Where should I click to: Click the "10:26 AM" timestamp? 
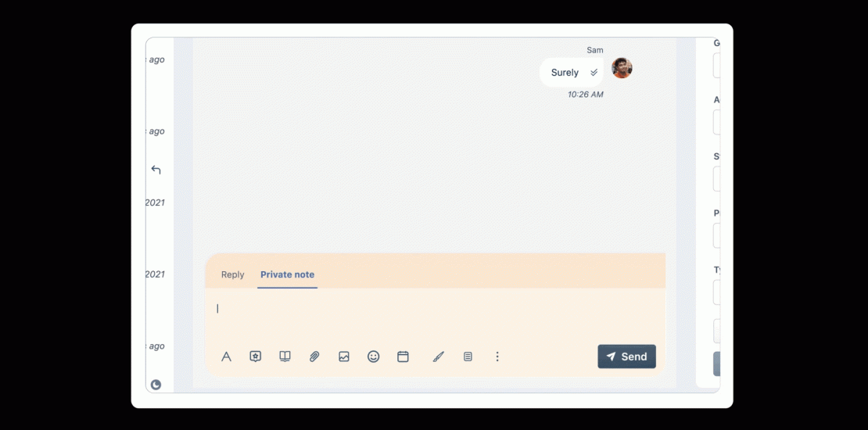click(x=585, y=95)
